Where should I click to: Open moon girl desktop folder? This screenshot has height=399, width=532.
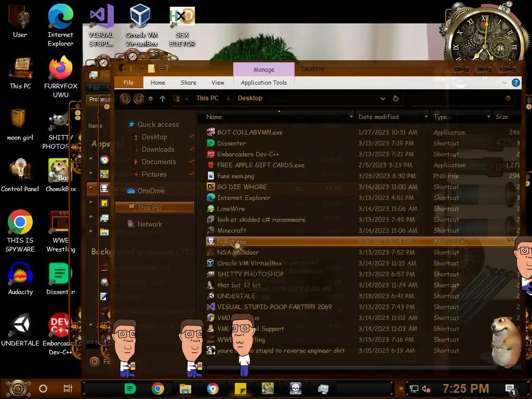(20, 125)
